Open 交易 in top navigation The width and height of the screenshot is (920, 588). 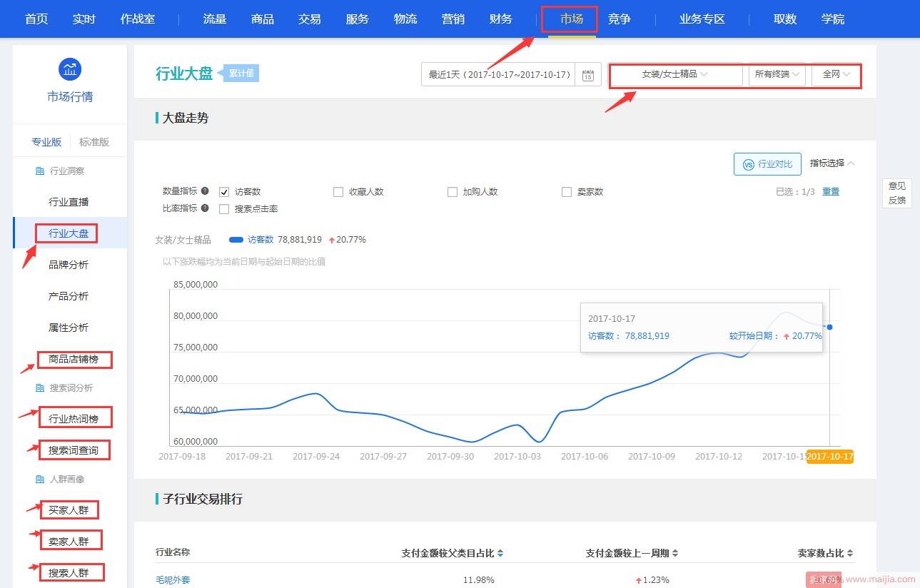coord(310,19)
